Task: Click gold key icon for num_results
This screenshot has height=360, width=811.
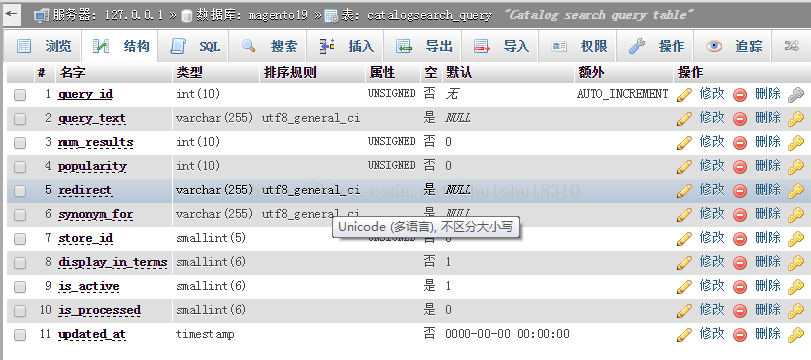Action: click(795, 143)
